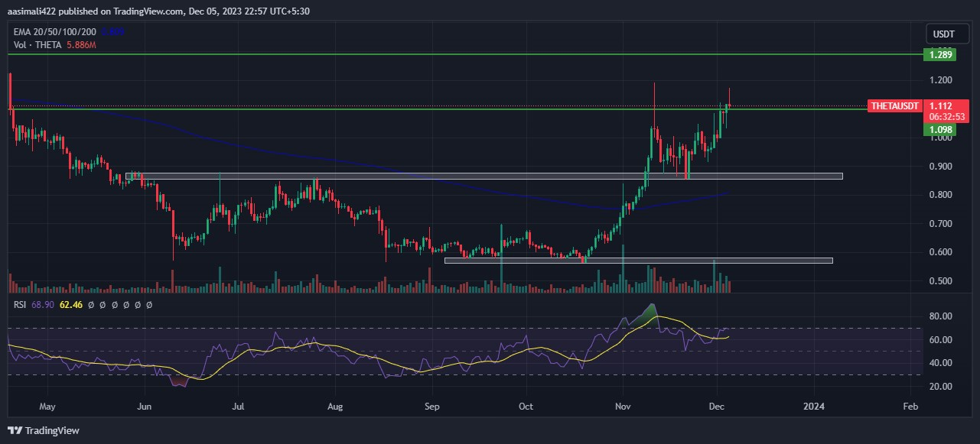Screen dimensions: 980x444
Task: Select the upper white rectangle zone near 0.870
Action: tap(484, 176)
